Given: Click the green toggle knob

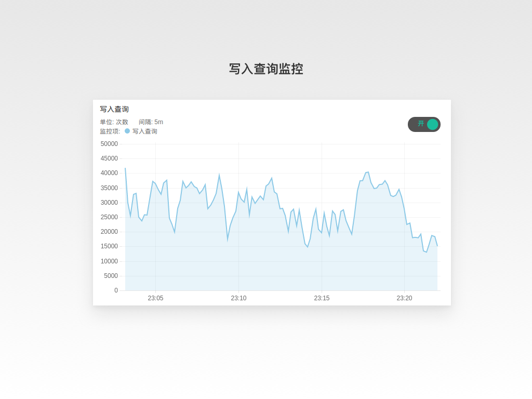Looking at the screenshot, I should click(432, 124).
